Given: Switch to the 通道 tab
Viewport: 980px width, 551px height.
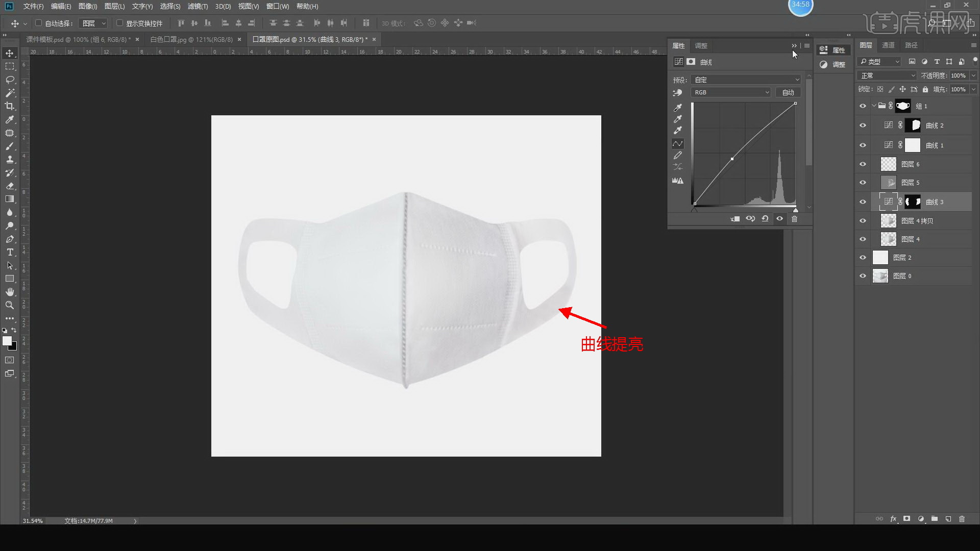Looking at the screenshot, I should [x=888, y=45].
